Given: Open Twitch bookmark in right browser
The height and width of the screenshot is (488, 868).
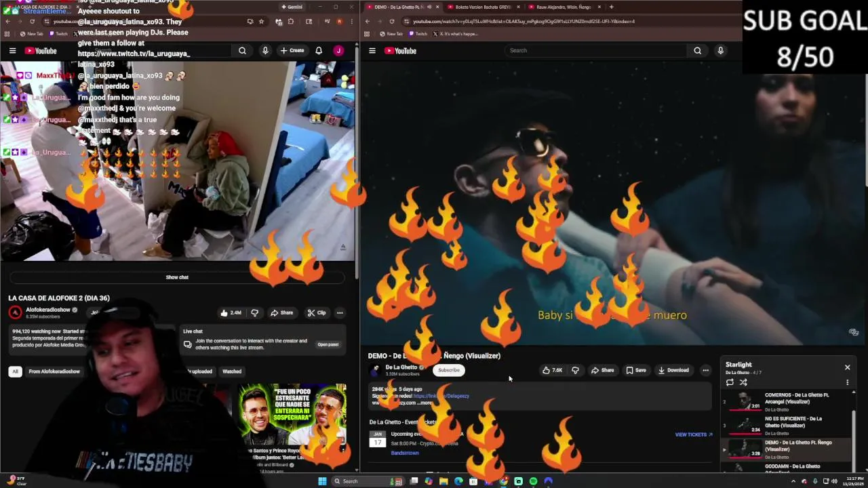Looking at the screenshot, I should click(418, 34).
